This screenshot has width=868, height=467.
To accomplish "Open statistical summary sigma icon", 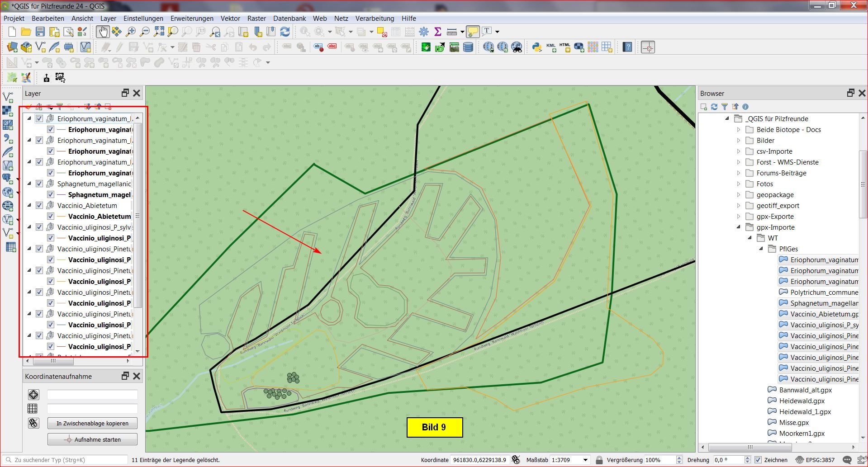I will [437, 32].
